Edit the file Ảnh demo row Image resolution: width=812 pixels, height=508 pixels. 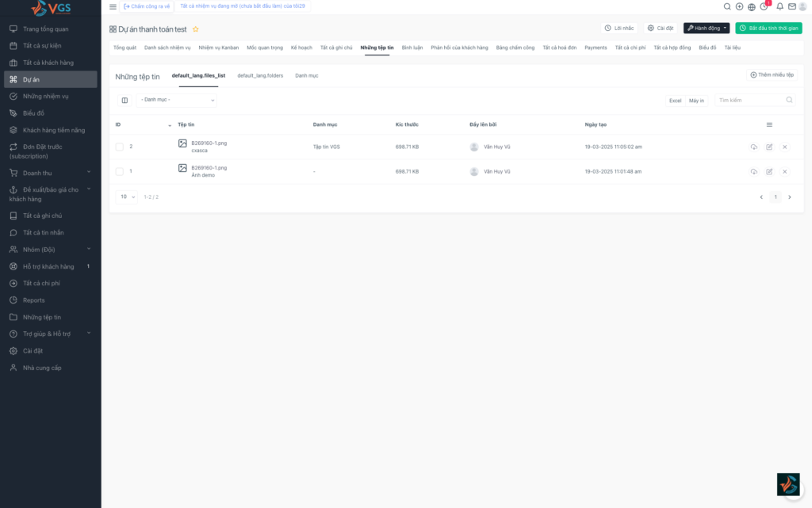point(769,172)
